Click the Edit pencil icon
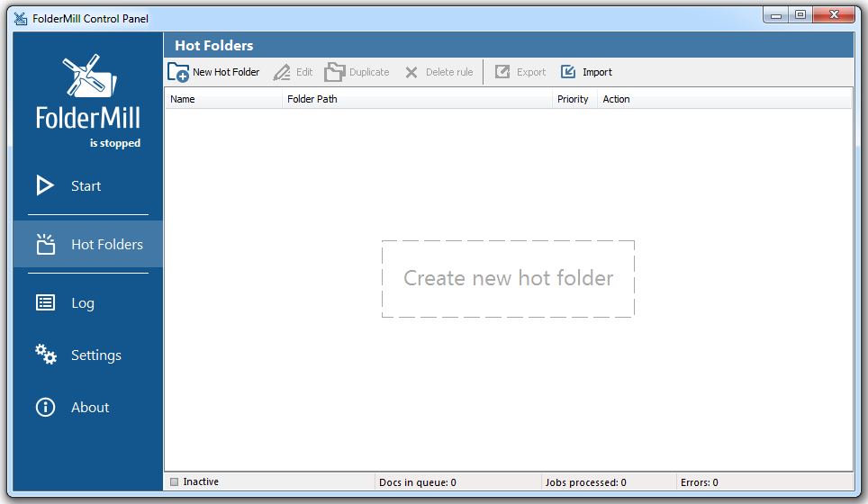 [282, 73]
